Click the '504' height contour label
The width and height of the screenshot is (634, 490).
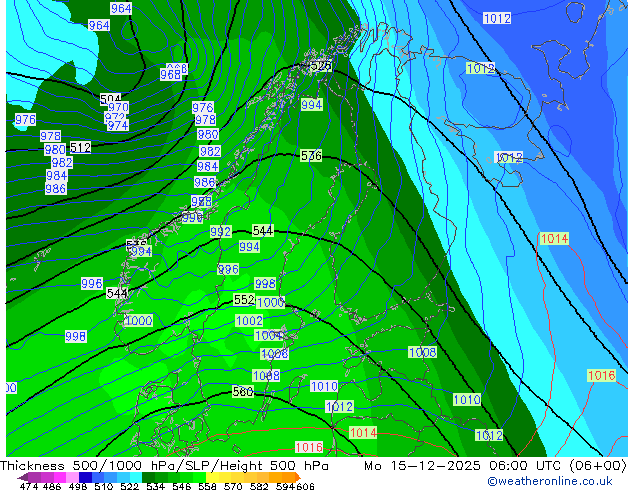click(x=110, y=98)
